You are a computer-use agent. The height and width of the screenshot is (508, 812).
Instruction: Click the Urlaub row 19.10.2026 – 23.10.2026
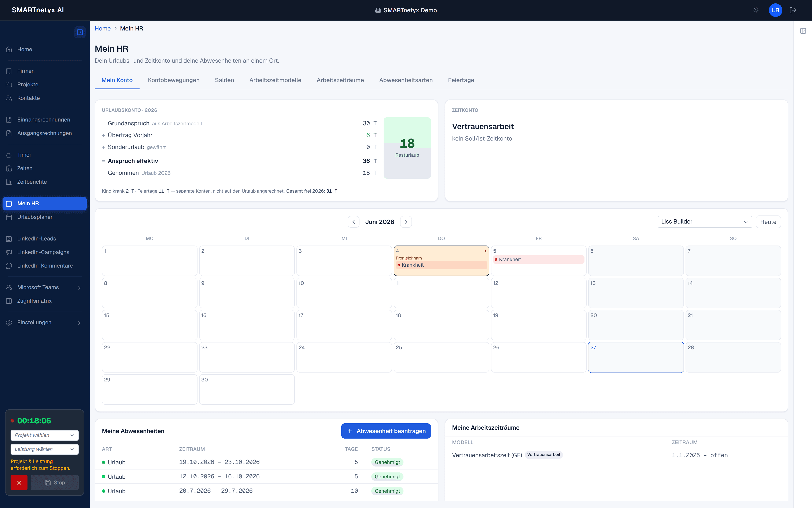point(266,462)
